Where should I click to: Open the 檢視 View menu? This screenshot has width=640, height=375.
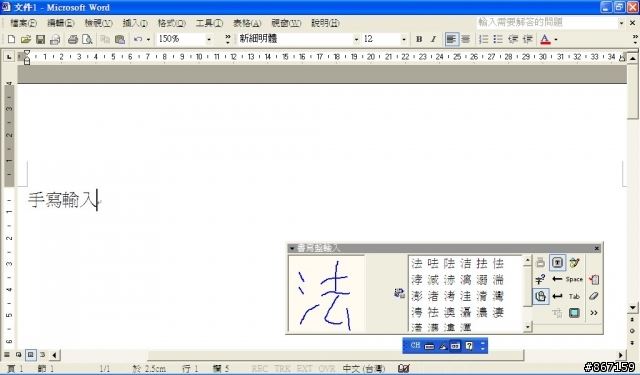(98, 23)
